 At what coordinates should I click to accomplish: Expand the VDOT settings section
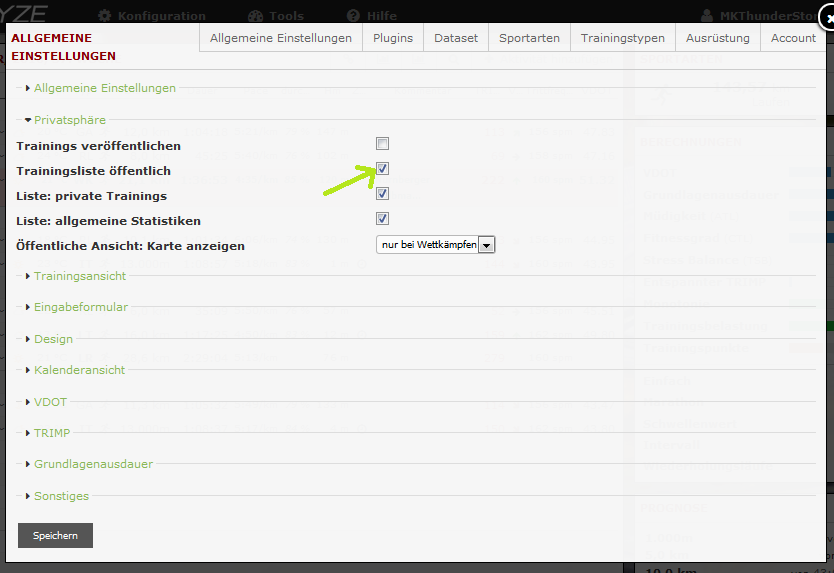[53, 401]
